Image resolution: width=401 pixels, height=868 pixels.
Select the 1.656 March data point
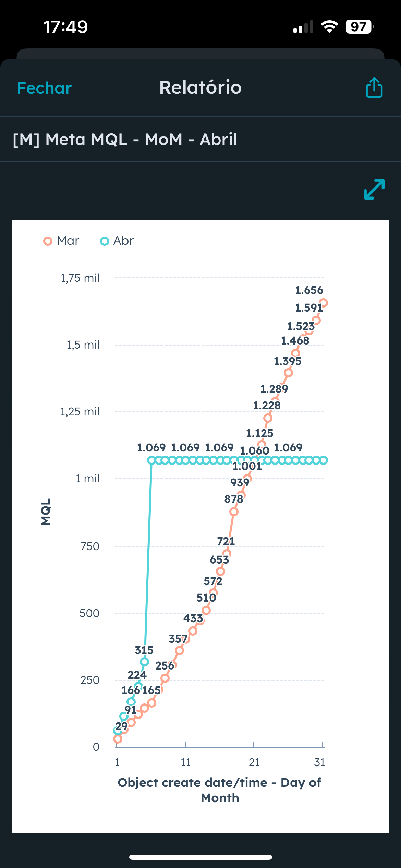323,303
